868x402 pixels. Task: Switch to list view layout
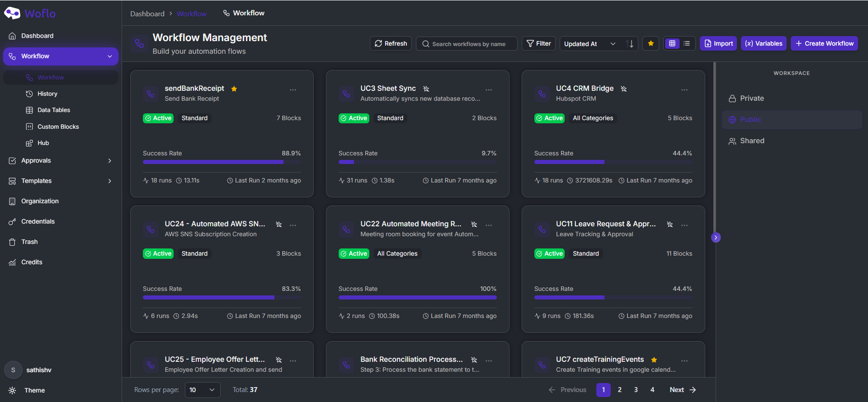click(687, 43)
